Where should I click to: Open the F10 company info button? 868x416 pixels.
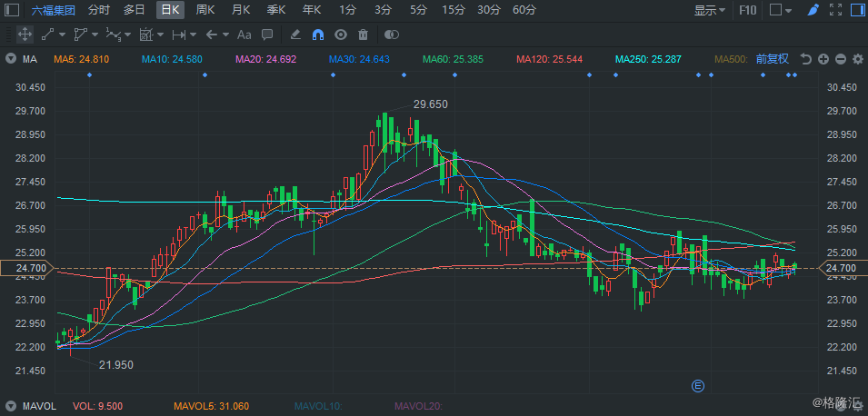click(748, 10)
